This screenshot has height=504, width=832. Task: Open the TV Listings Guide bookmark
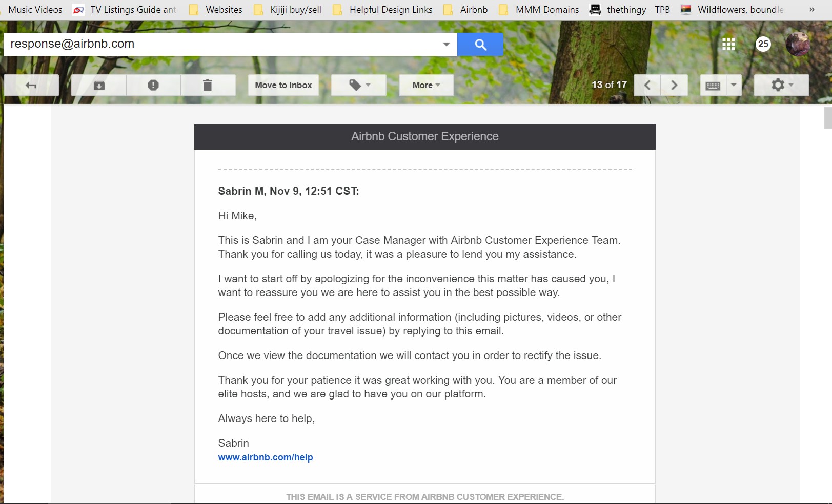tap(126, 10)
